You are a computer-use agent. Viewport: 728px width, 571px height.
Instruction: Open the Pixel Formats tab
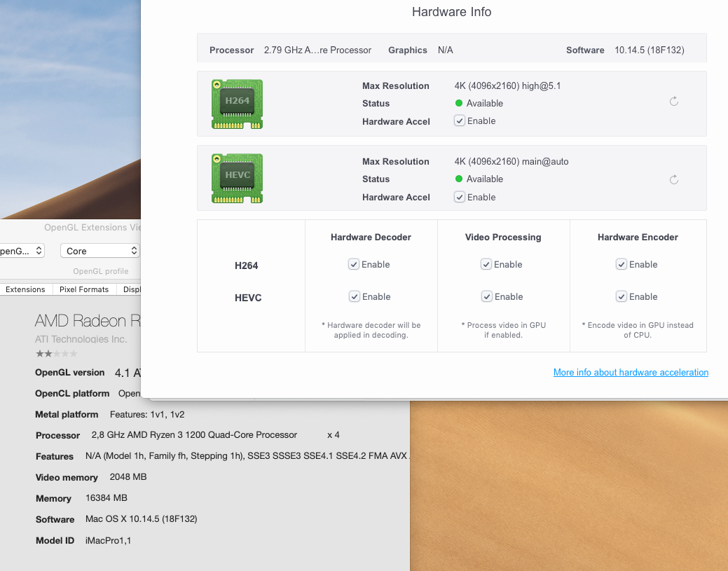[x=84, y=289]
